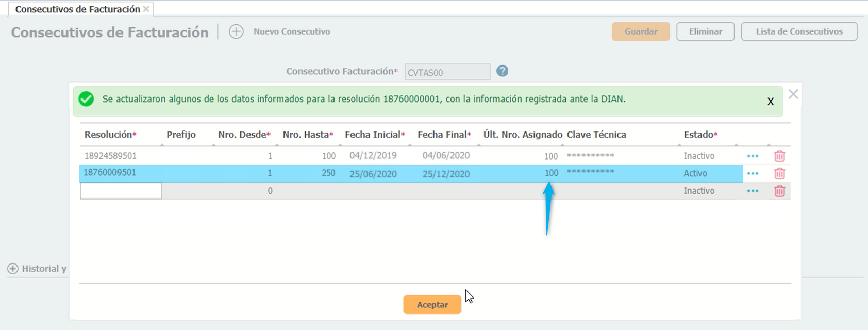The image size is (868, 330).
Task: Open the blue help question mark icon
Action: (x=502, y=71)
